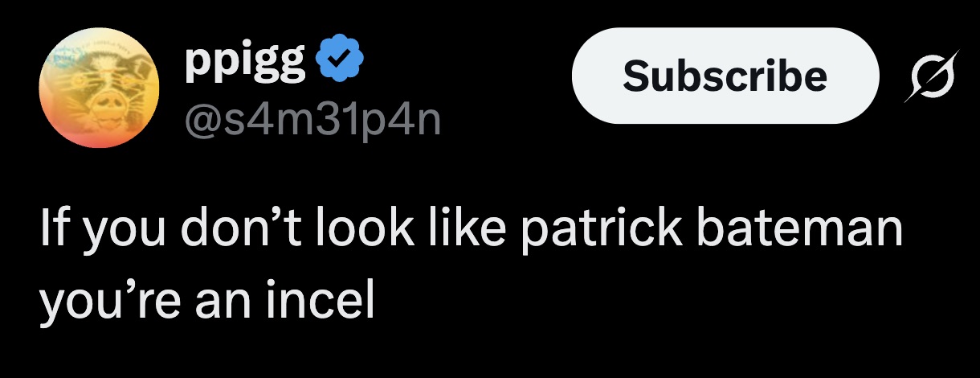980x378 pixels.
Task: Visit the @s4m31p4n handle link
Action: point(312,122)
